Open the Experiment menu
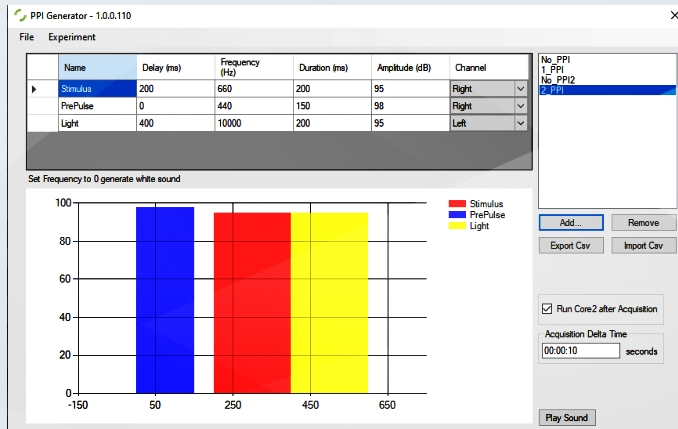The height and width of the screenshot is (429, 678). [x=72, y=37]
